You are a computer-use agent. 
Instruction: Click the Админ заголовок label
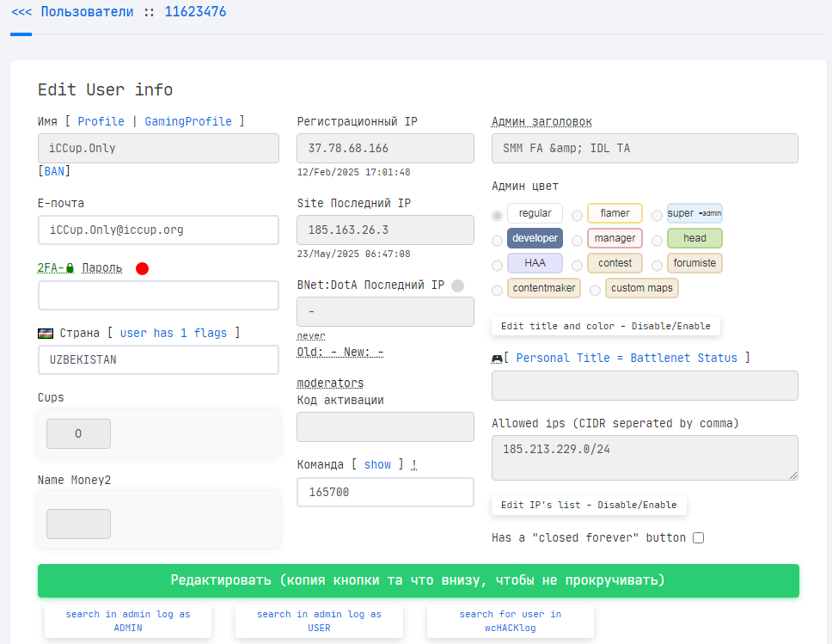pyautogui.click(x=541, y=121)
